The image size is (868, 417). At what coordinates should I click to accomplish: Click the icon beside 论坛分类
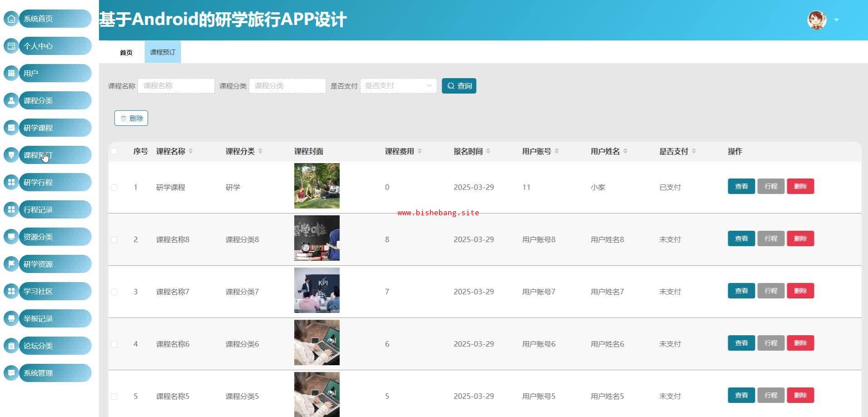pos(11,346)
